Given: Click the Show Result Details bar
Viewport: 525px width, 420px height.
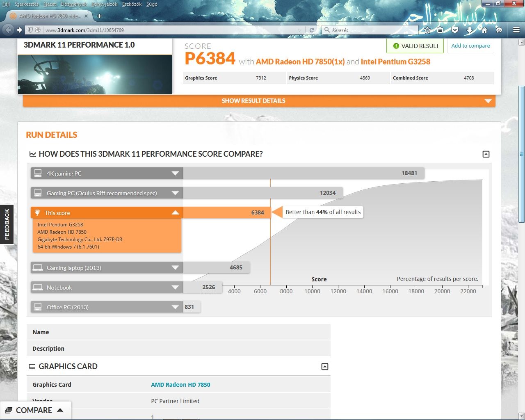Looking at the screenshot, I should coord(259,101).
